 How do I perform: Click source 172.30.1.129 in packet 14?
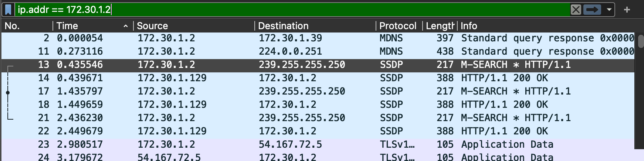(172, 78)
